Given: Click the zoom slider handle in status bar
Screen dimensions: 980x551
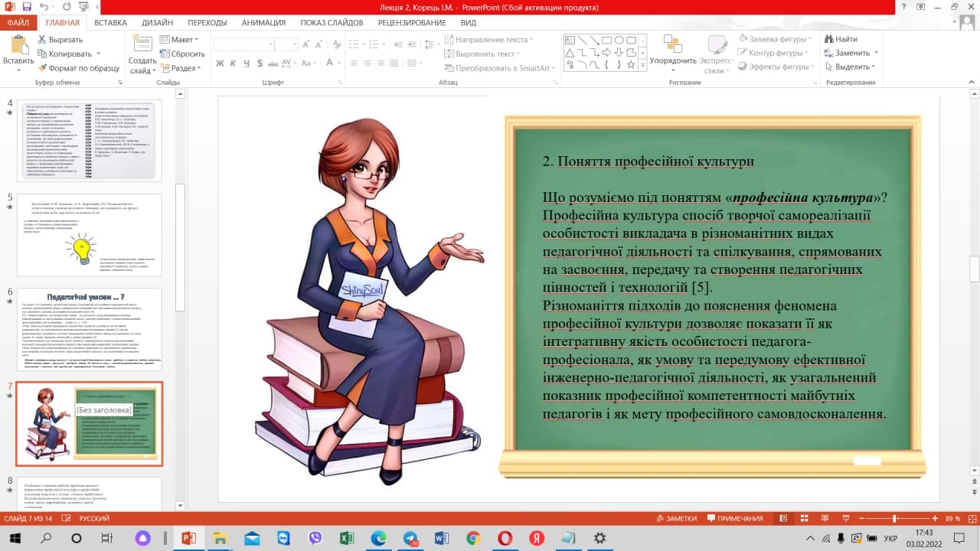Looking at the screenshot, I should click(894, 518).
